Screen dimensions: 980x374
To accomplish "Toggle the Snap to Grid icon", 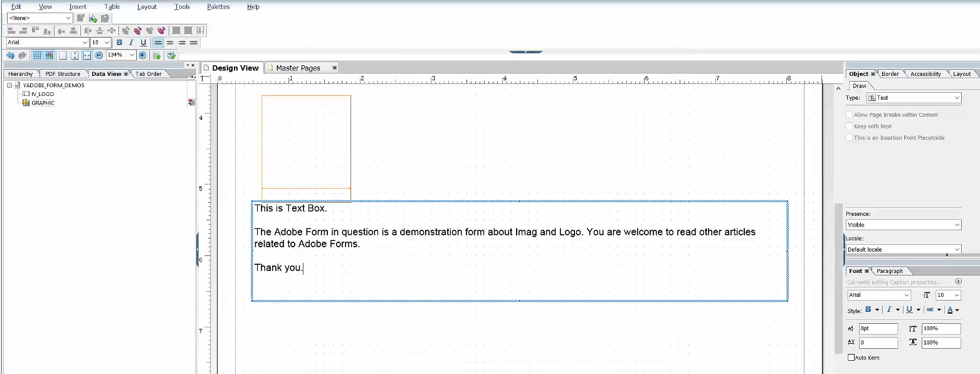I will [50, 55].
